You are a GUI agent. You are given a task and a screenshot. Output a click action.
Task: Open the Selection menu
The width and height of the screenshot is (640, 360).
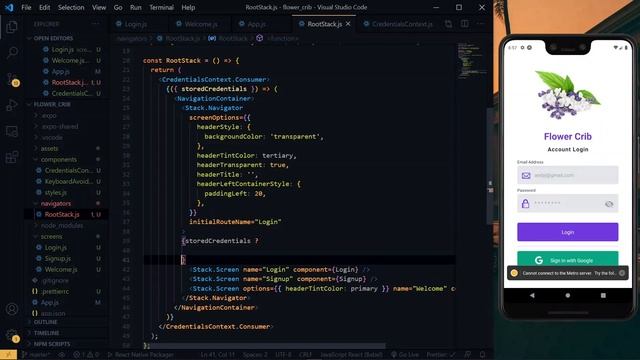tap(71, 7)
